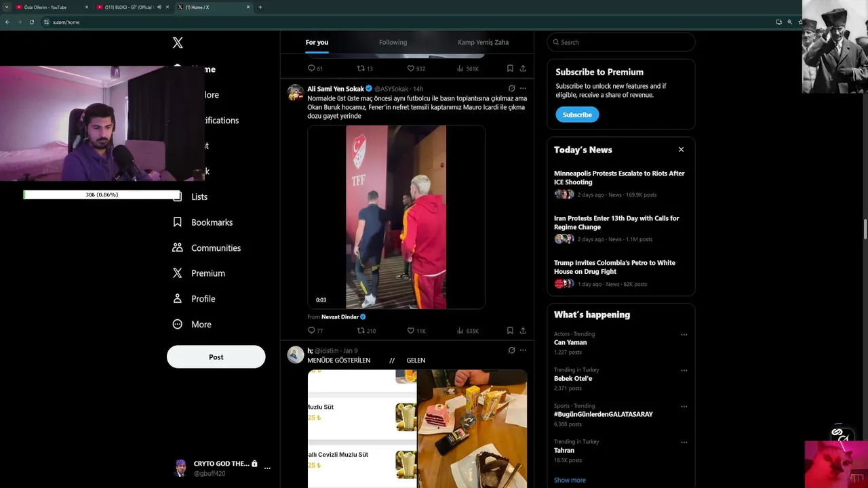Click Show more under What's happening

coord(570,480)
